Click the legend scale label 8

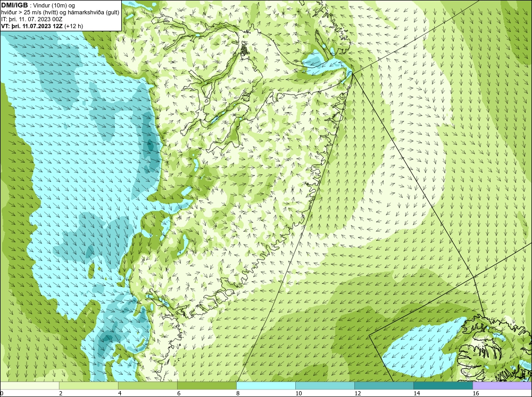(238, 393)
